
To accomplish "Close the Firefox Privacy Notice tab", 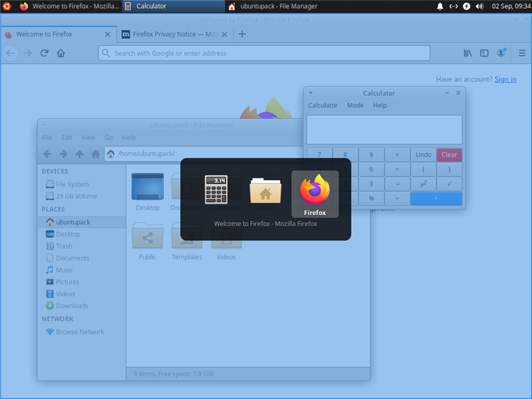I will [x=224, y=35].
